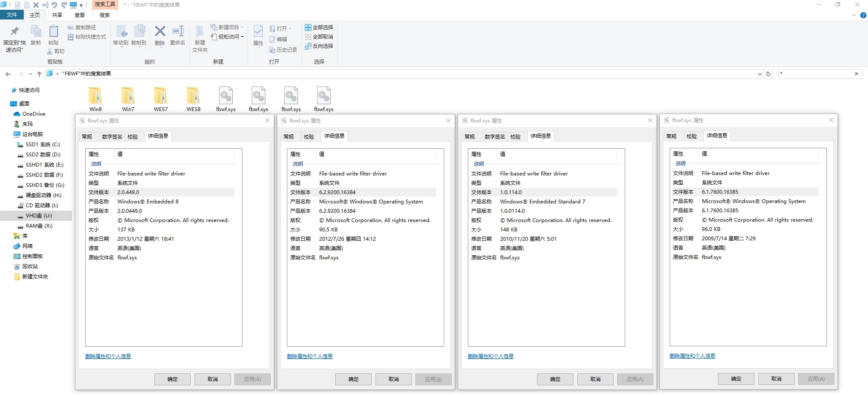Viewport: 868px width, 395px height.
Task: Clear the search box with X
Action: (857, 74)
